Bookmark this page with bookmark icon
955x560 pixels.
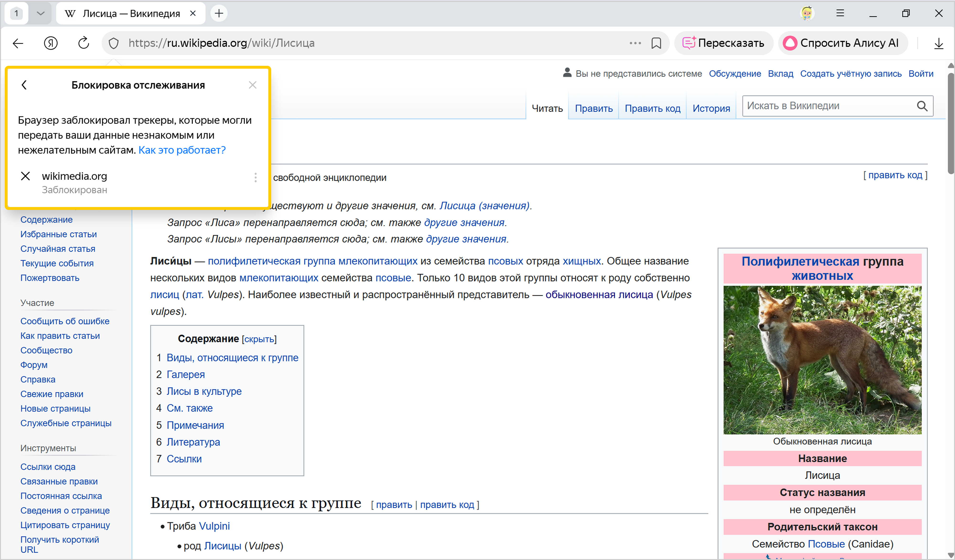[x=656, y=43]
